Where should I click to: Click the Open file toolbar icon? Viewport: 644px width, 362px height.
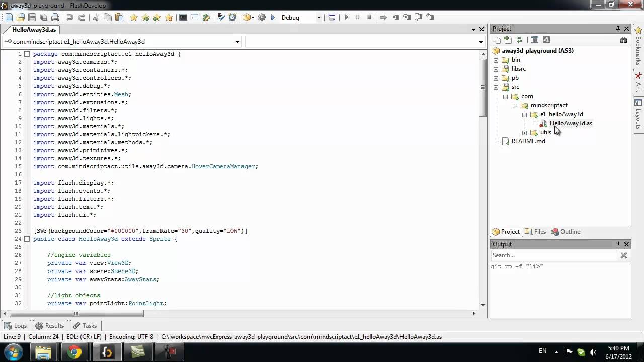21,17
